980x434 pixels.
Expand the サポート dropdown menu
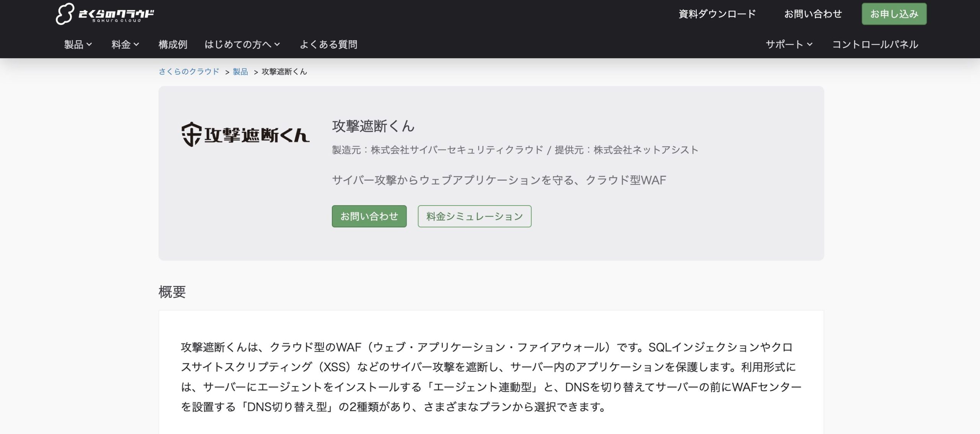789,44
